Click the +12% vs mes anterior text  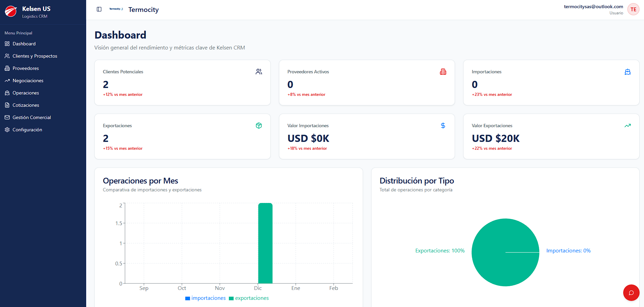[123, 94]
